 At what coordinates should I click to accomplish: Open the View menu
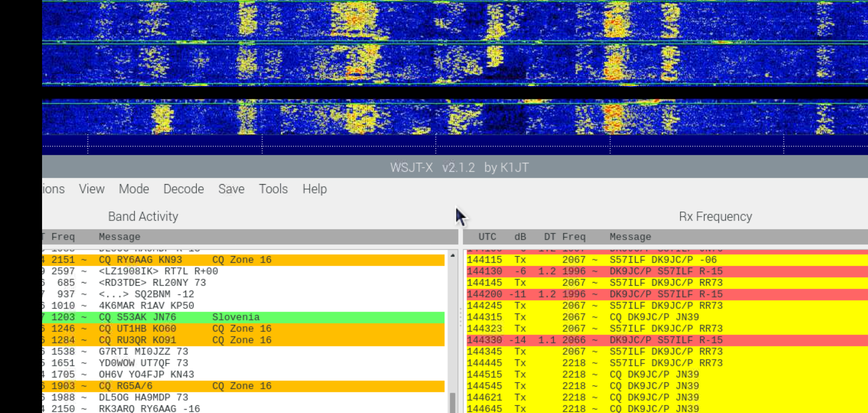pyautogui.click(x=92, y=189)
